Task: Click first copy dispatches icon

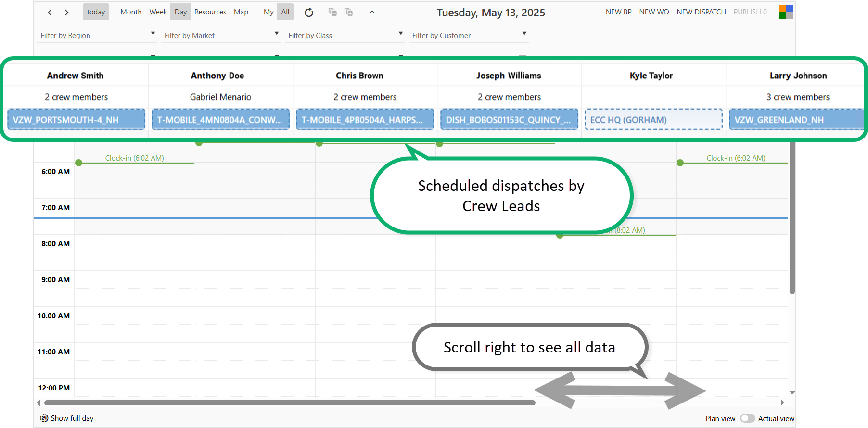Action: (x=332, y=12)
